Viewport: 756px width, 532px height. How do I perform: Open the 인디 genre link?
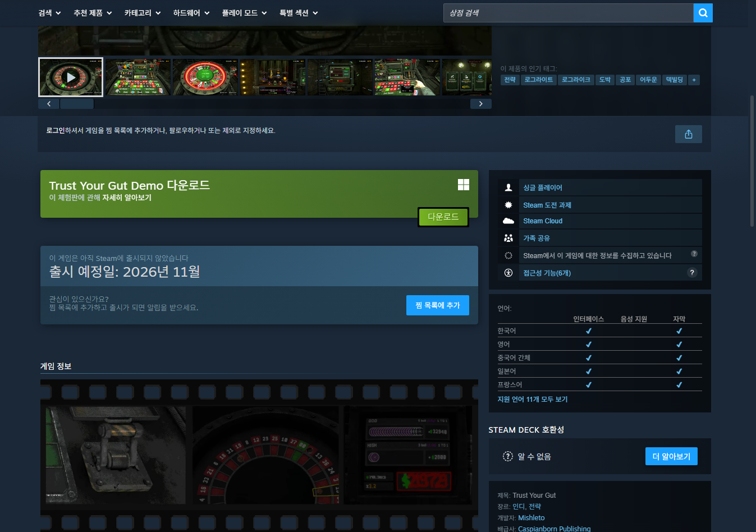click(x=519, y=507)
